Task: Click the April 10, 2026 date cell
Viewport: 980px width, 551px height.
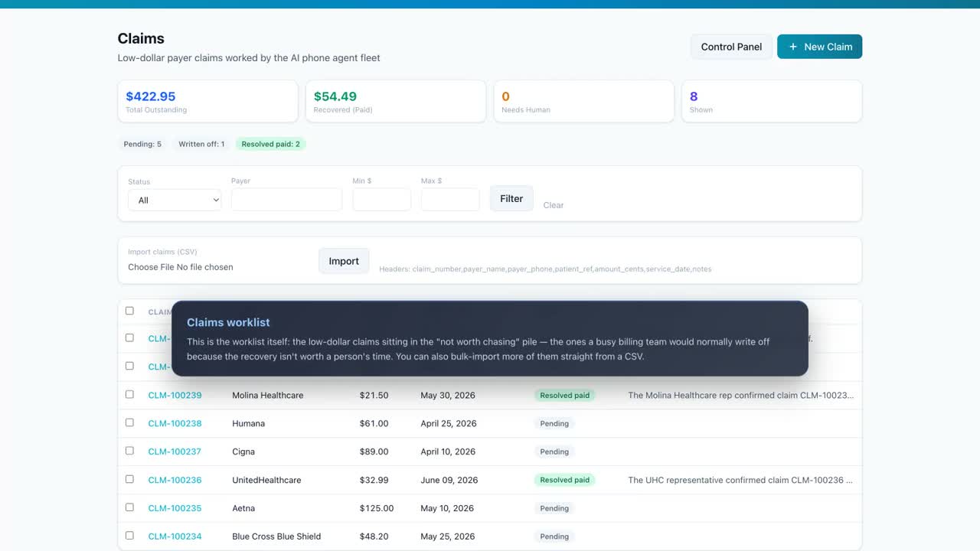Action: (x=449, y=452)
